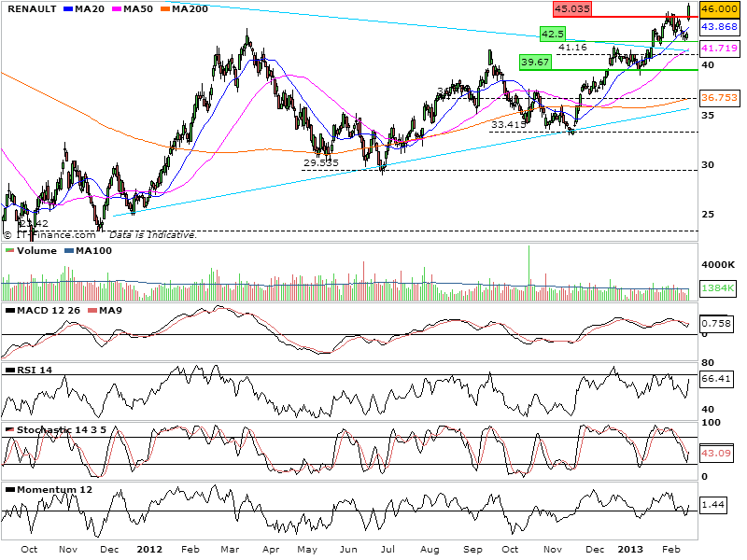Click the blue MA100 swatch in Volume panel
The height and width of the screenshot is (560, 747).
69,251
